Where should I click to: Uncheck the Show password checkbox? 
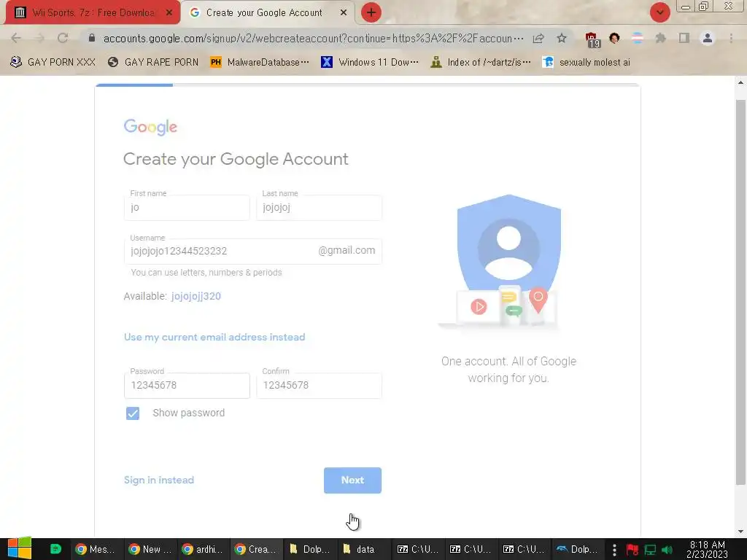133,413
